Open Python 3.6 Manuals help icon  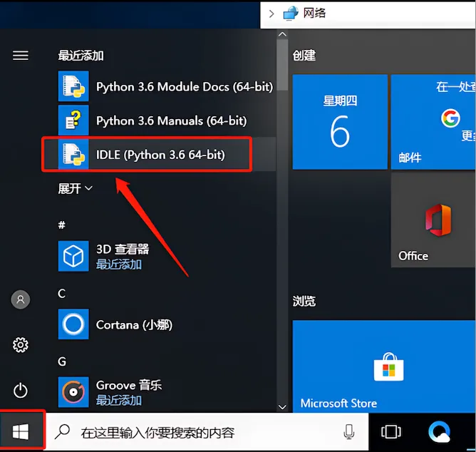click(x=73, y=120)
